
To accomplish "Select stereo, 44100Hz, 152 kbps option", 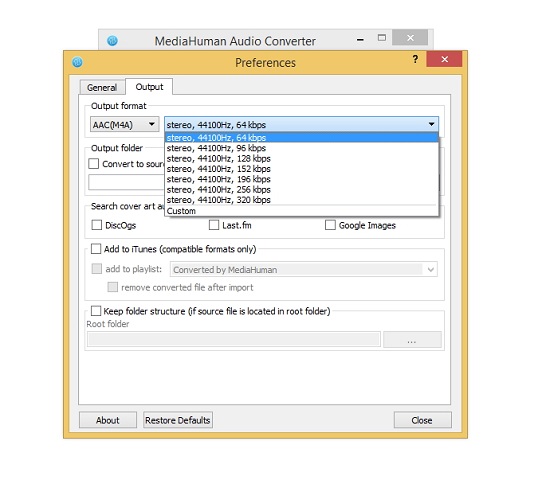I will coord(302,169).
